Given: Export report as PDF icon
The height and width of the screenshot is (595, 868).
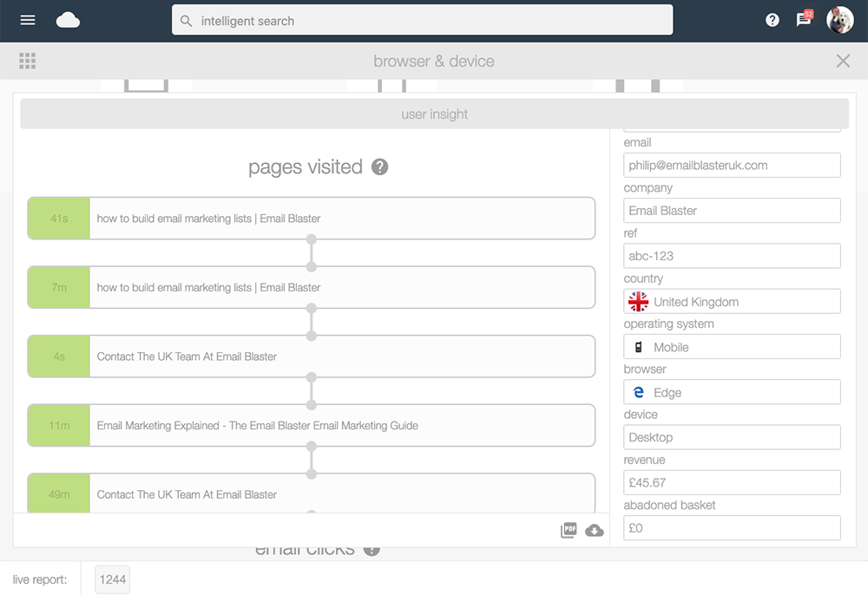Looking at the screenshot, I should [x=569, y=530].
